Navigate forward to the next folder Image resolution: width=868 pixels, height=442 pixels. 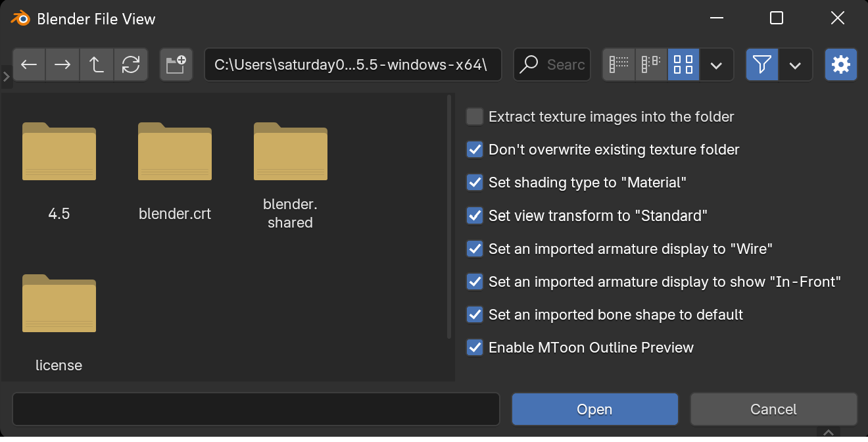click(62, 64)
